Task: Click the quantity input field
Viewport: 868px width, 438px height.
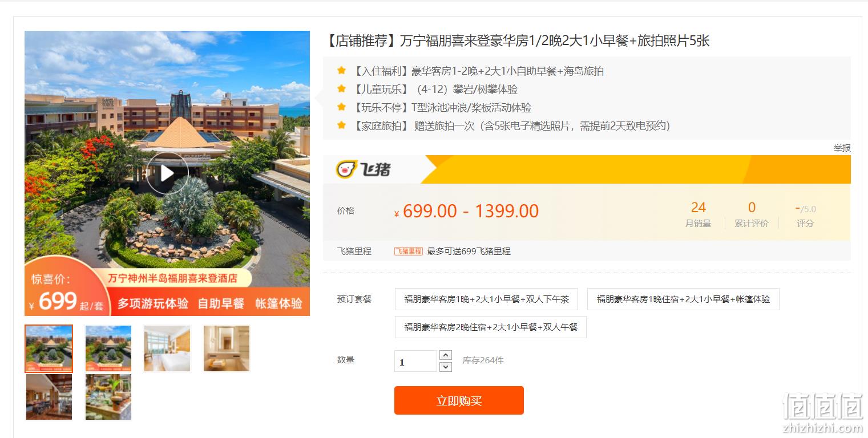Action: 415,361
